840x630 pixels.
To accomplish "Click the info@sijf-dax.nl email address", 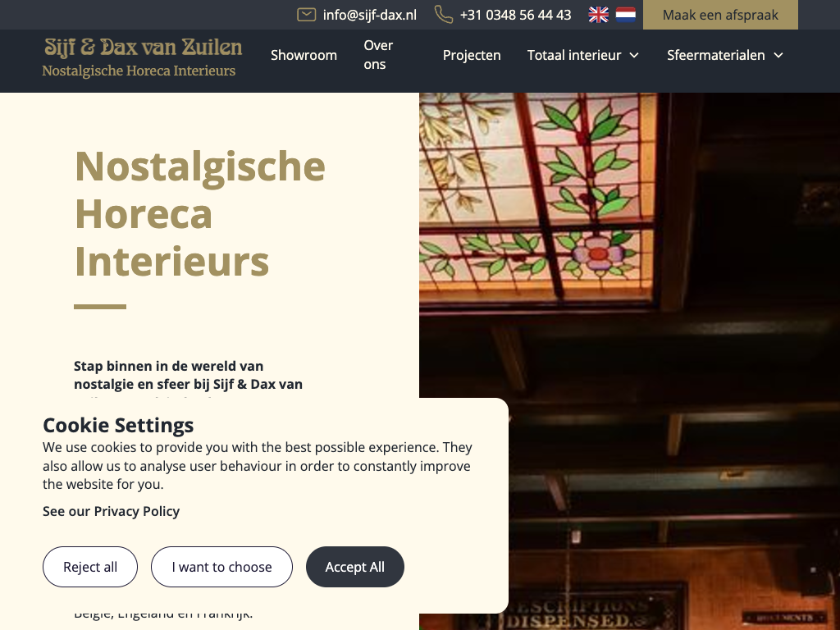I will click(x=370, y=15).
